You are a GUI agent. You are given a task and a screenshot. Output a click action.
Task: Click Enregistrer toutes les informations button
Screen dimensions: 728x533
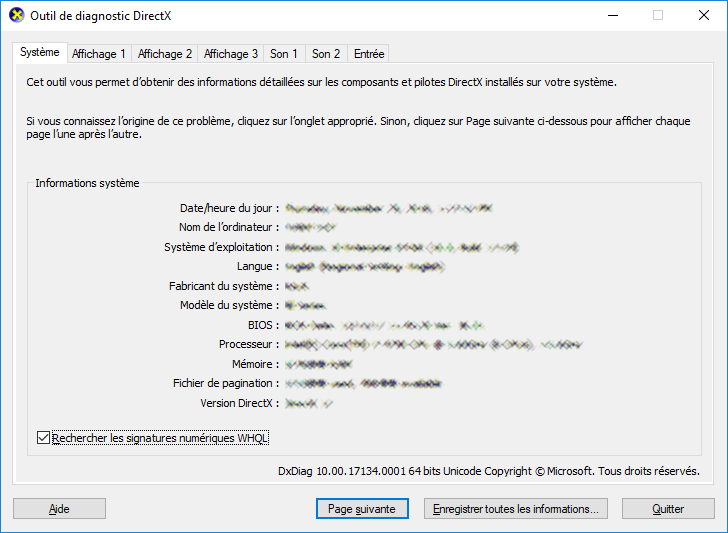click(x=515, y=509)
